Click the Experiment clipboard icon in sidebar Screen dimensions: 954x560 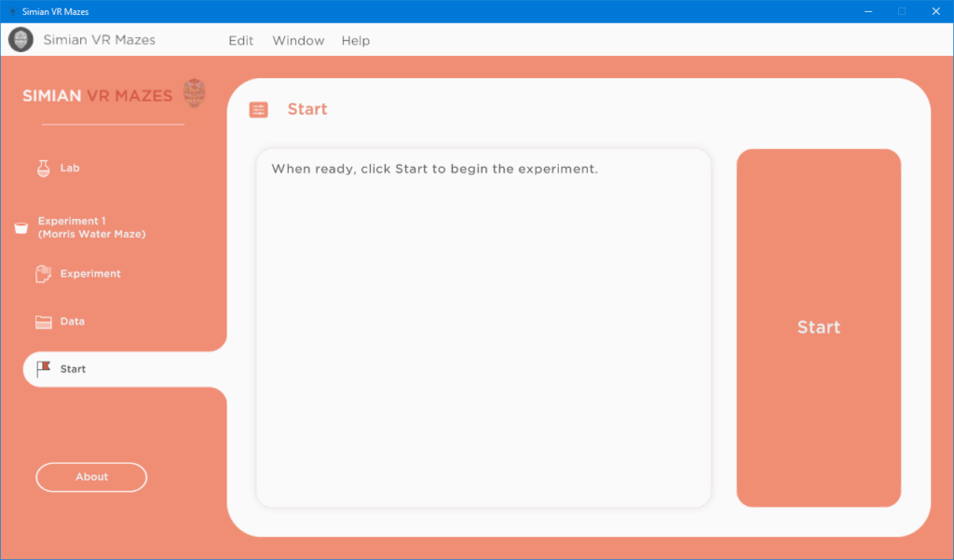point(43,274)
